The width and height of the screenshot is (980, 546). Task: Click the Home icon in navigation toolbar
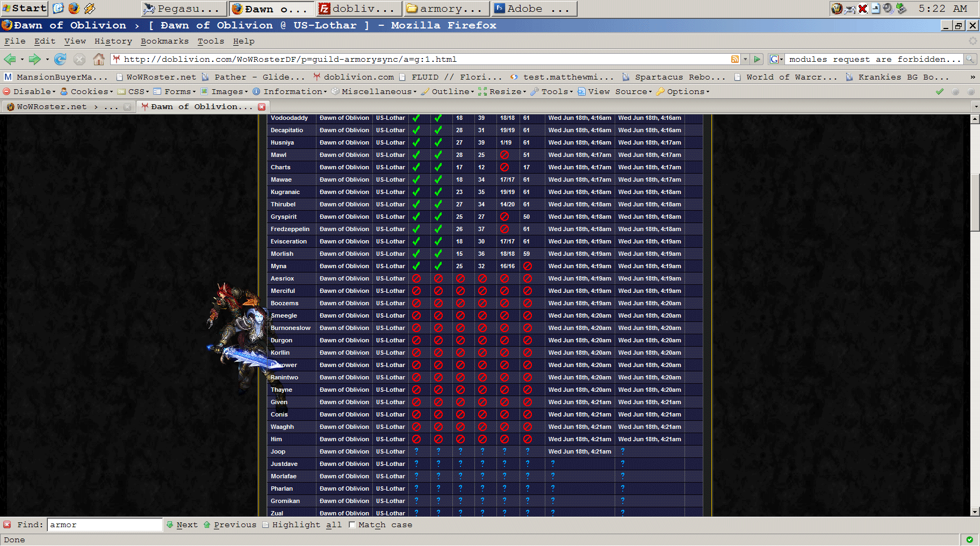point(98,59)
